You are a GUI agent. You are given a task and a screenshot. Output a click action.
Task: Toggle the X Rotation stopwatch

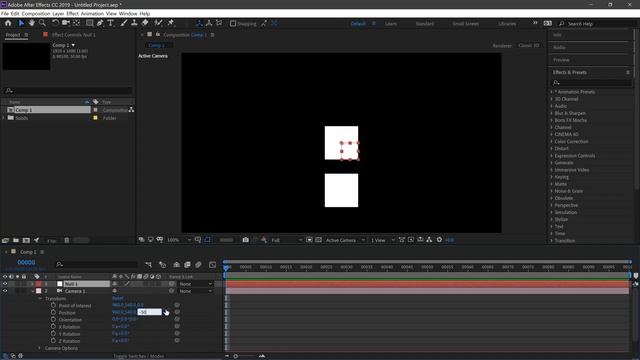click(x=53, y=327)
